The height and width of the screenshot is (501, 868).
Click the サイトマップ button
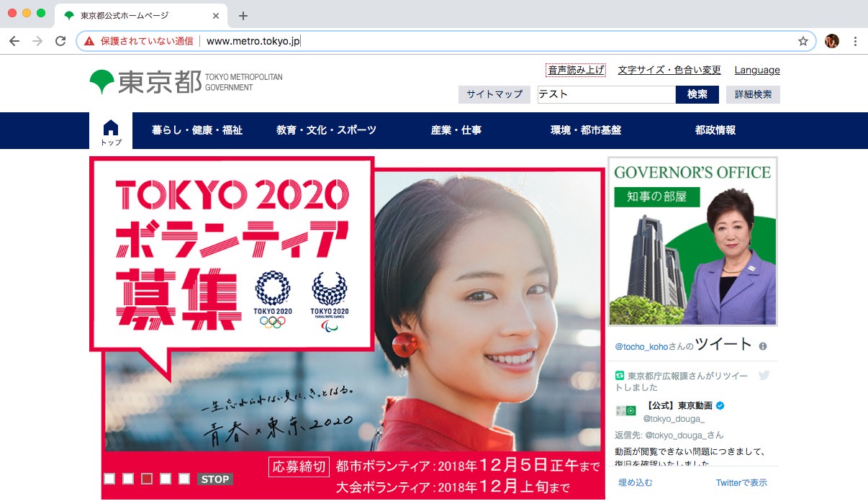point(494,94)
